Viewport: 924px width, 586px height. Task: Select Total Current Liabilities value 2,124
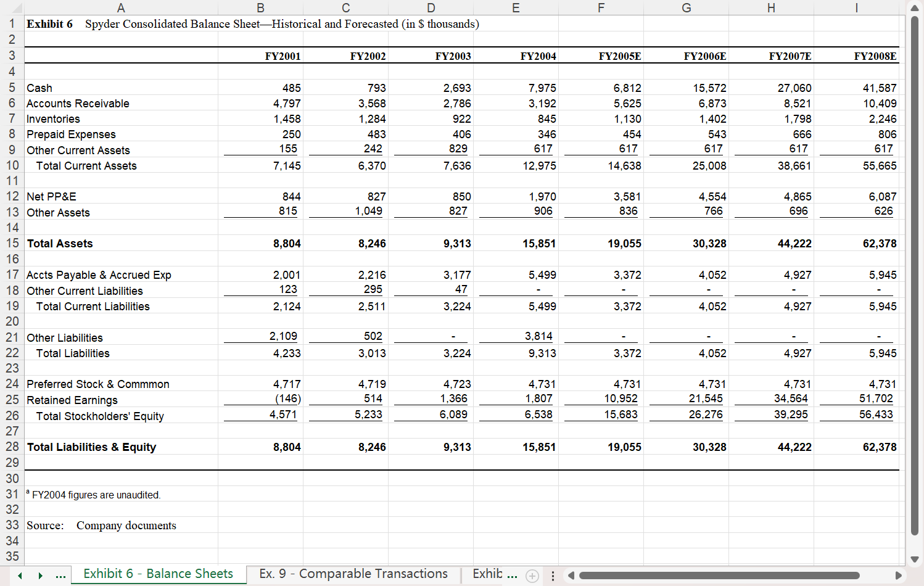(260, 306)
